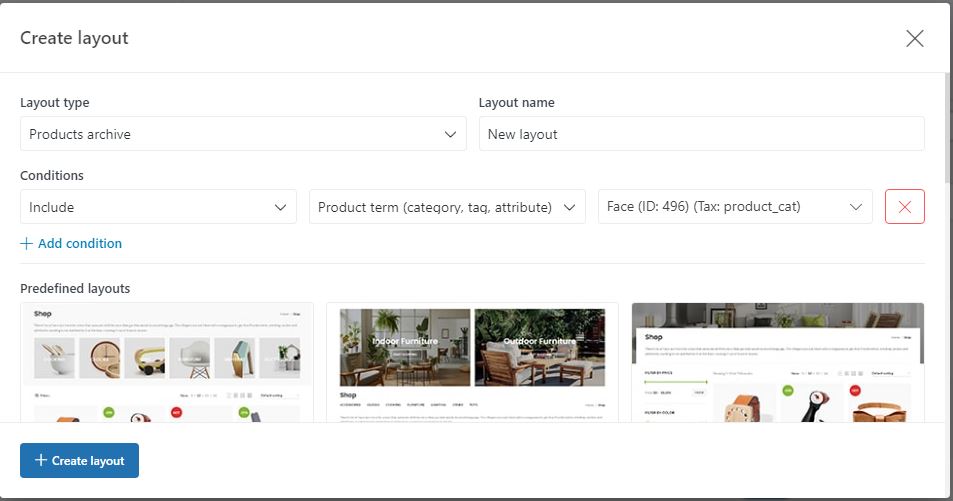Click the chevron arrow in Layout type

[450, 134]
